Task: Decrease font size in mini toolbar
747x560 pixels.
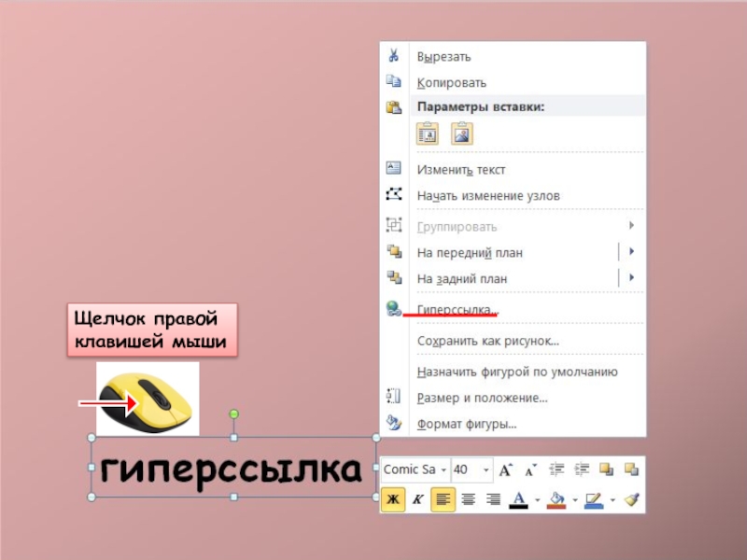Action: [530, 470]
